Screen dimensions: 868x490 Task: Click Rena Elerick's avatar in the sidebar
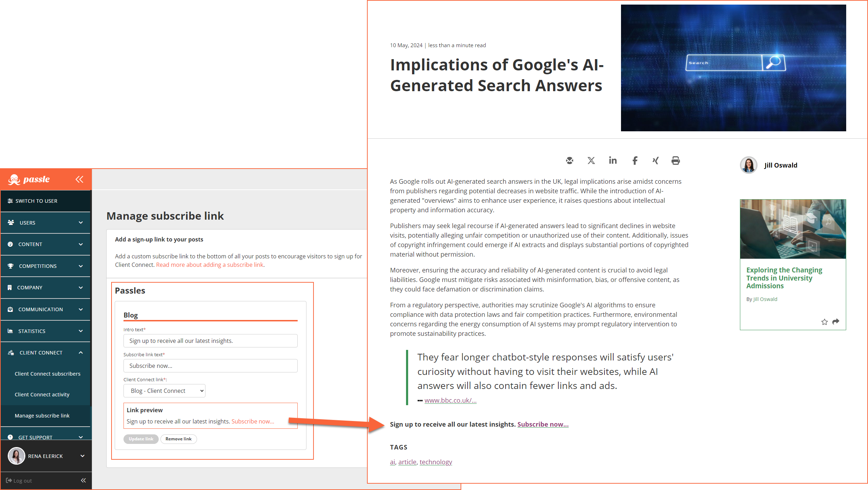tap(16, 456)
